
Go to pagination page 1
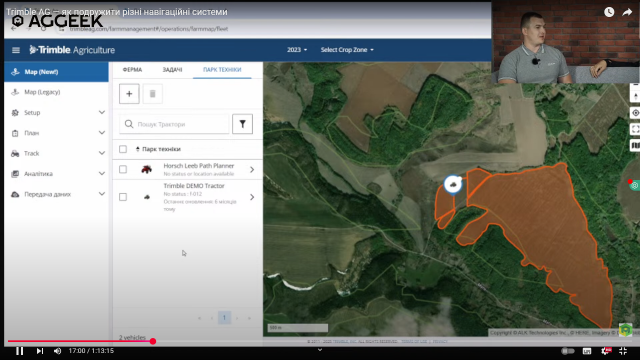[224, 318]
